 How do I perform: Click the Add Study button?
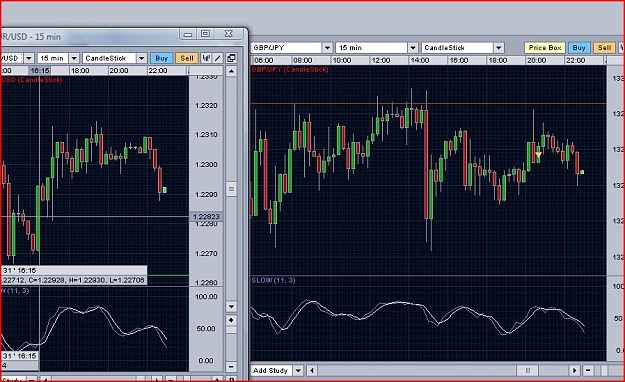tap(271, 370)
